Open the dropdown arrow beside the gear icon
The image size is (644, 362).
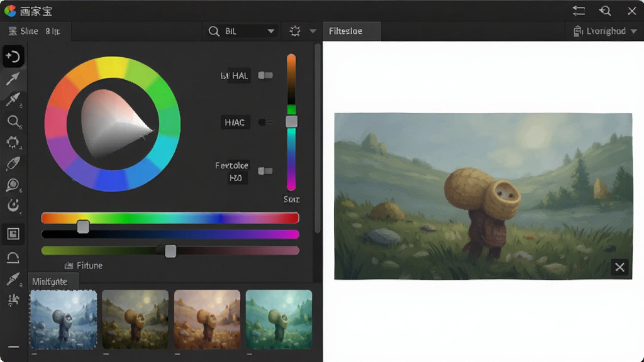click(x=313, y=31)
